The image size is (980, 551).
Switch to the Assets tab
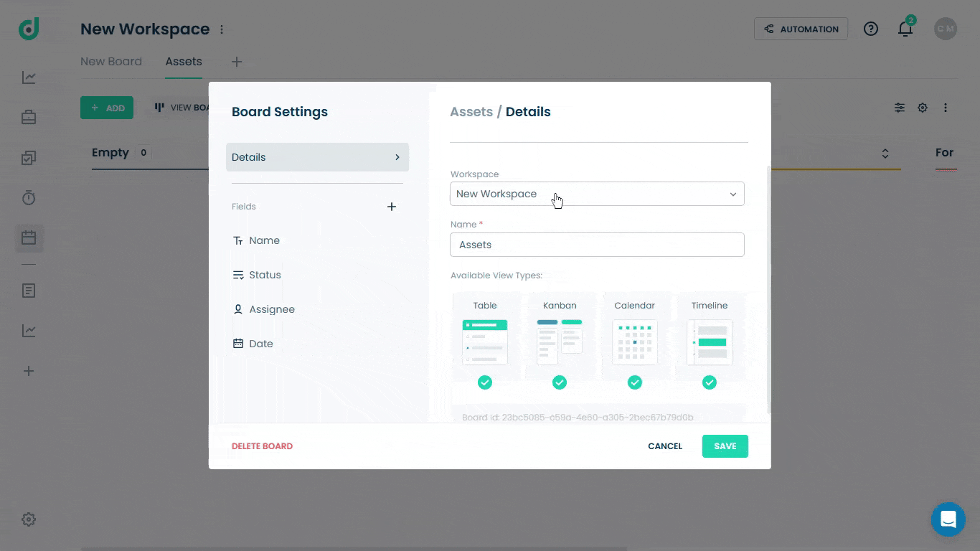tap(184, 62)
